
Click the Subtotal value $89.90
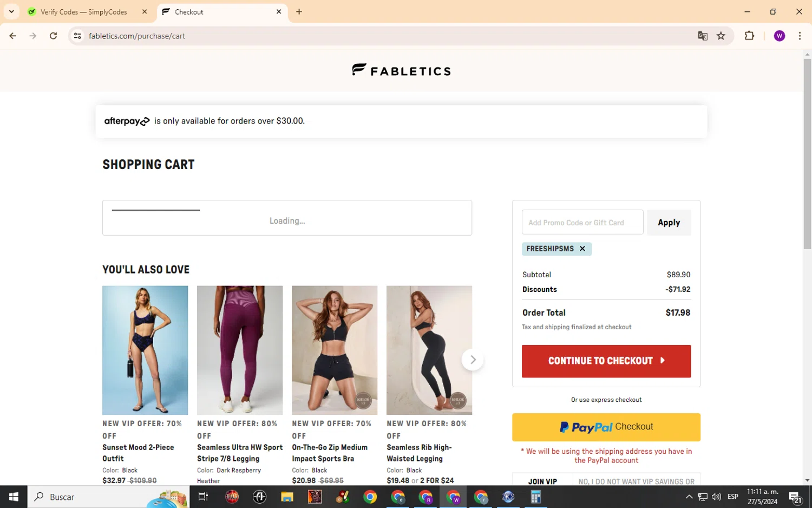678,275
